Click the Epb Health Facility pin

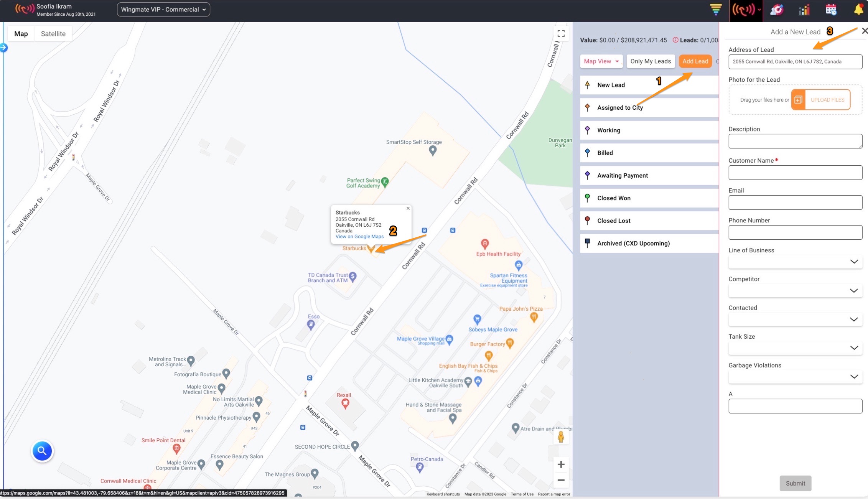[x=485, y=244]
